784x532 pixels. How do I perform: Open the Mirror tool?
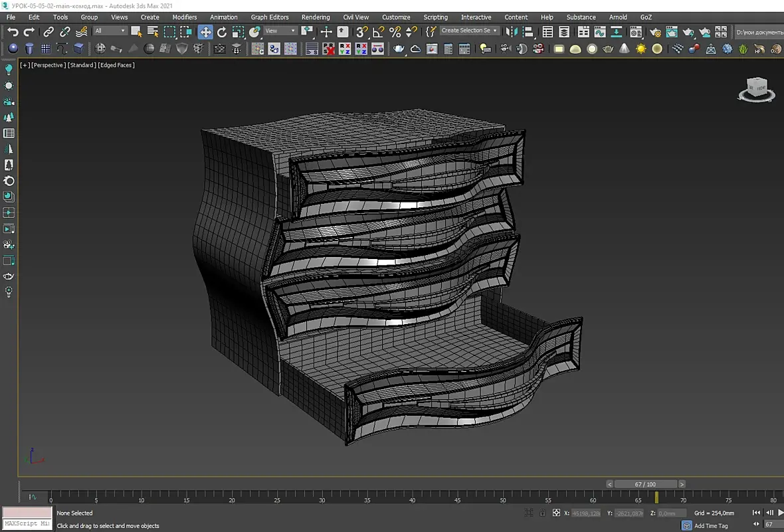[510, 32]
